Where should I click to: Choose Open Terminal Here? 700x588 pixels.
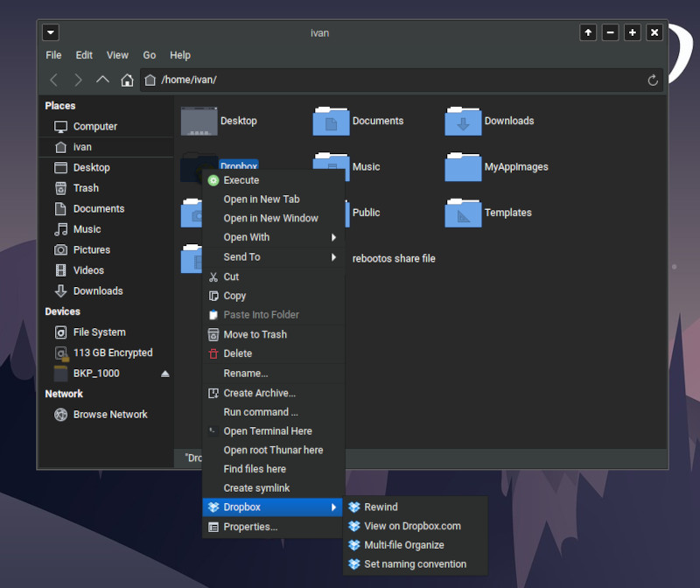[x=273, y=431]
